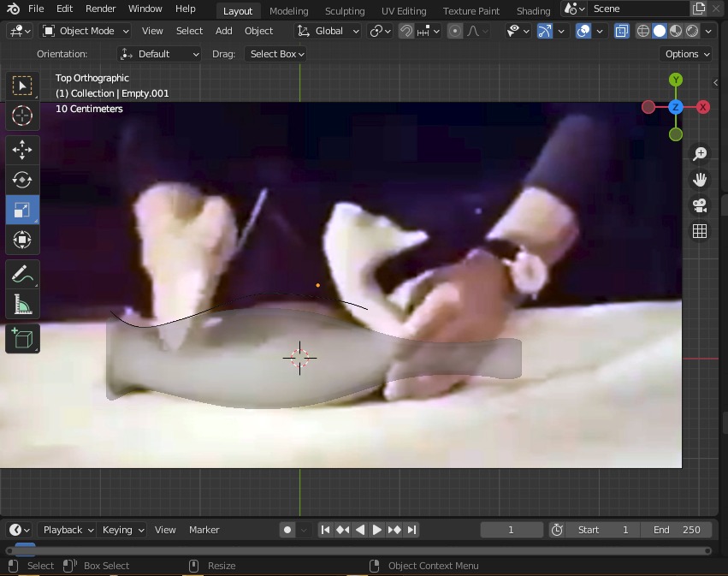Select the Annotate pencil tool
Screen dimensions: 728x576
tap(22, 275)
